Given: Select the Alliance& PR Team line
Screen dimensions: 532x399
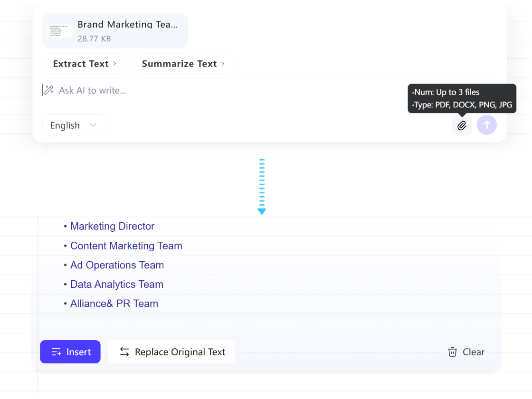Looking at the screenshot, I should pos(114,304).
